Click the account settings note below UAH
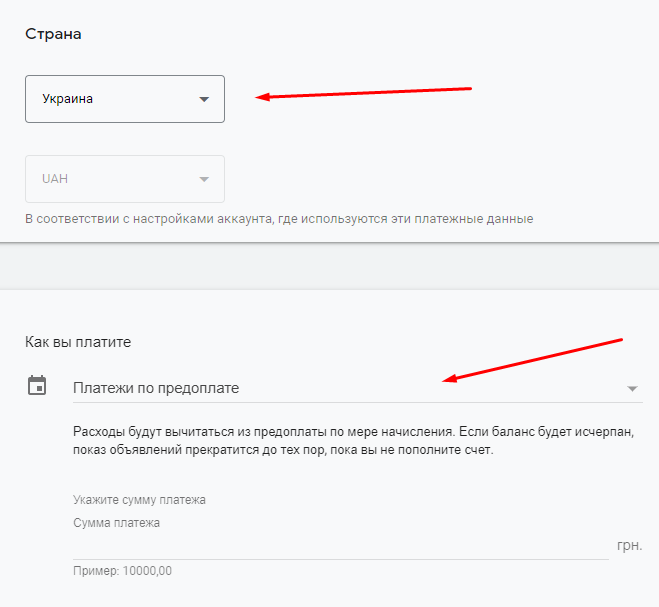Screen dimensions: 659x607 (x=279, y=218)
